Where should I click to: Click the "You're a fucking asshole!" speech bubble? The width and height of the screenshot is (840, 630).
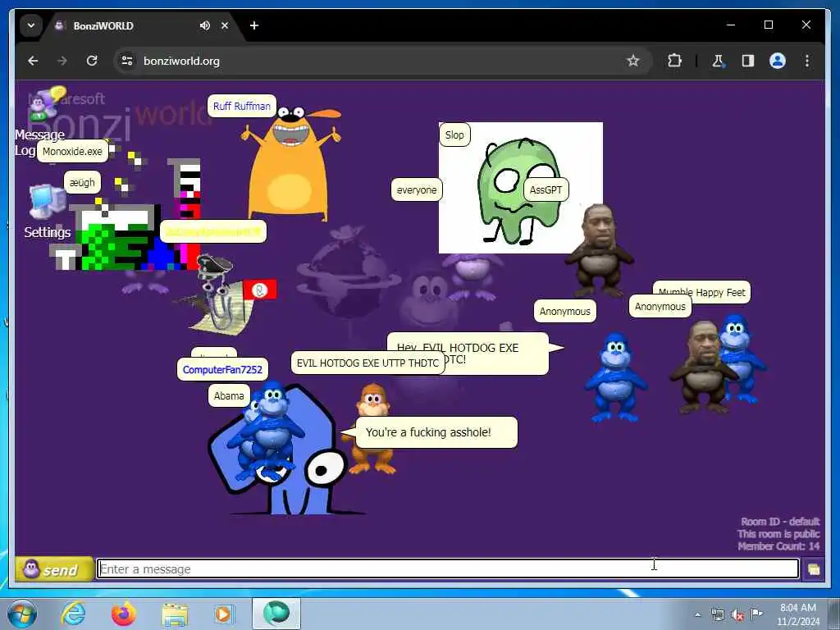436,432
